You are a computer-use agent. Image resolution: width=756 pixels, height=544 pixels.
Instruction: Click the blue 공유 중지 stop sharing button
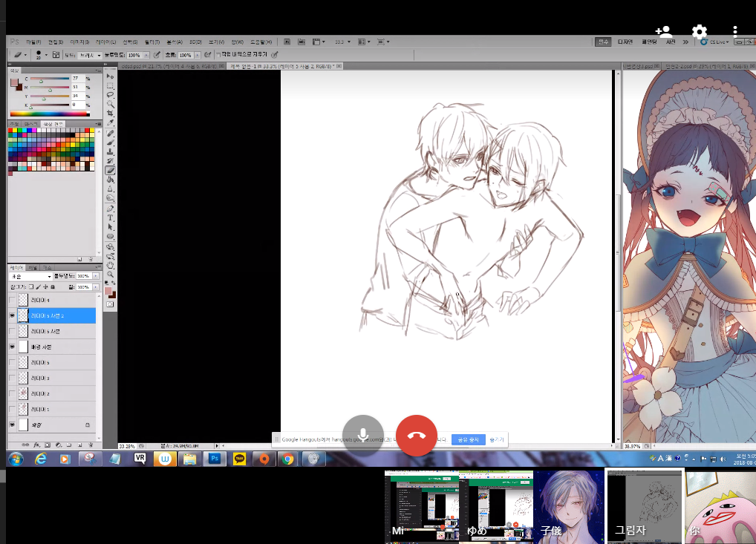(468, 439)
